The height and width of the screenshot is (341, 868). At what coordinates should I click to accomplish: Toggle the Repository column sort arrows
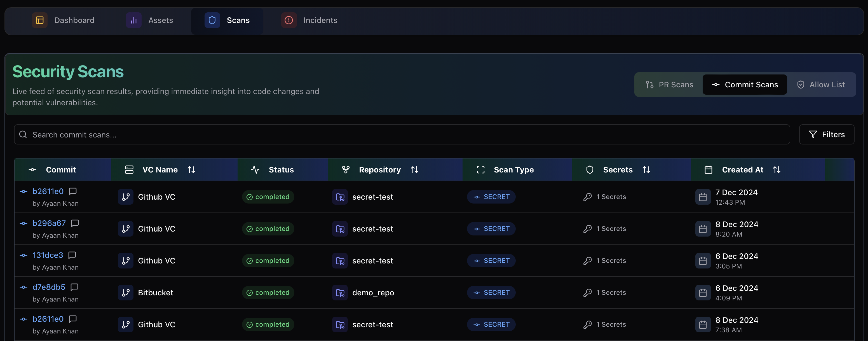(414, 170)
